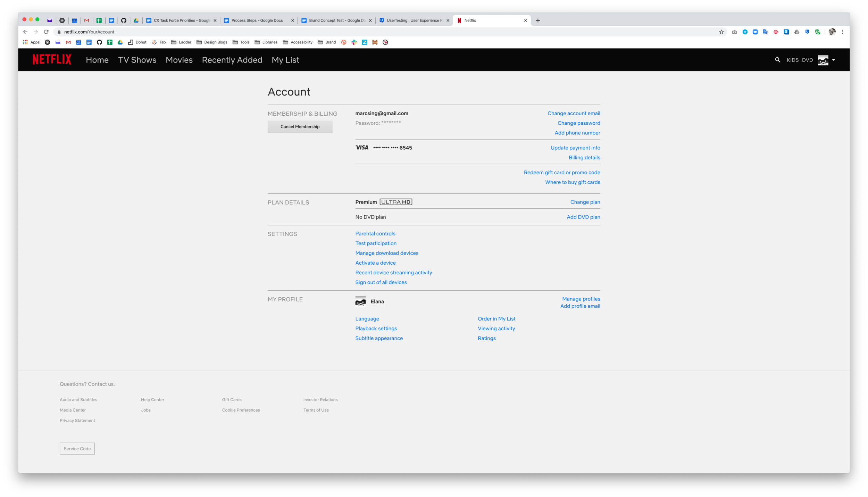Screen dimensions: 868x497
Task: Reload the page with the refresh icon
Action: [x=46, y=32]
